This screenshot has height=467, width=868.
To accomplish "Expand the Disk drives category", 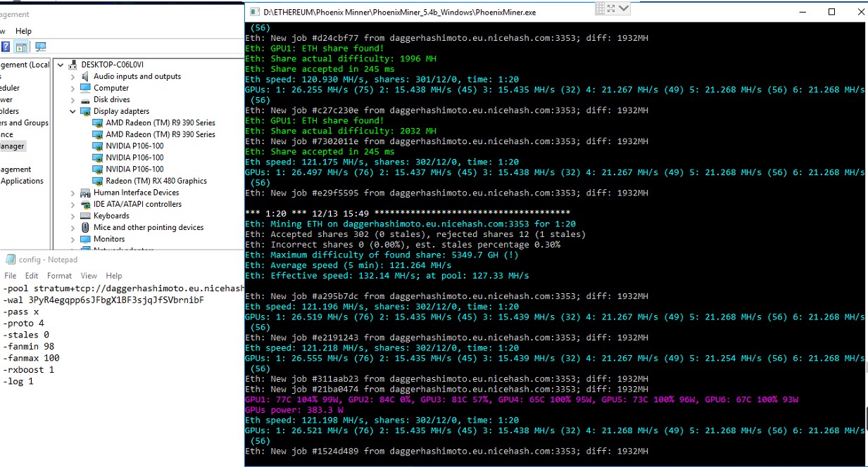I will pyautogui.click(x=73, y=100).
